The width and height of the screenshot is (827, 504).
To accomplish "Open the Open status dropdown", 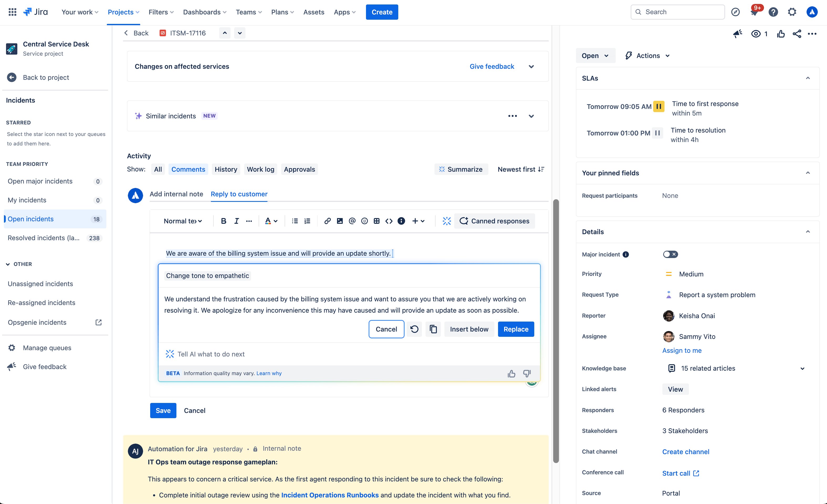I will point(595,56).
